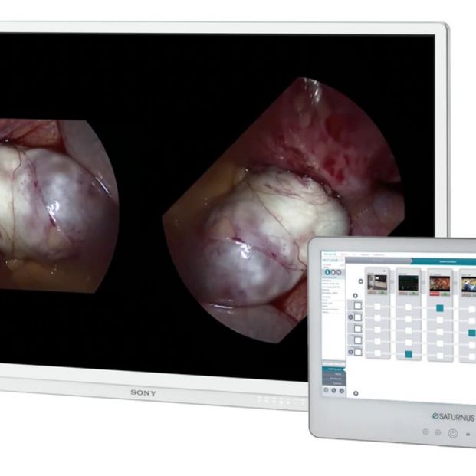476x476 pixels.
Task: Tick surgical video column box in second row
Action: (x=439, y=320)
